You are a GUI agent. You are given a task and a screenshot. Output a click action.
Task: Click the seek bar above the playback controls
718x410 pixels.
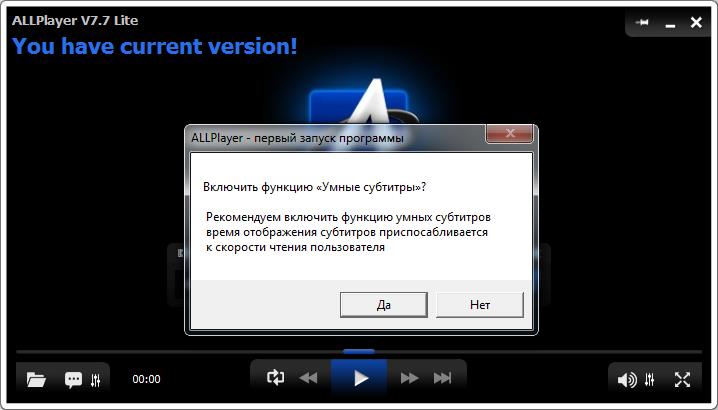(359, 352)
